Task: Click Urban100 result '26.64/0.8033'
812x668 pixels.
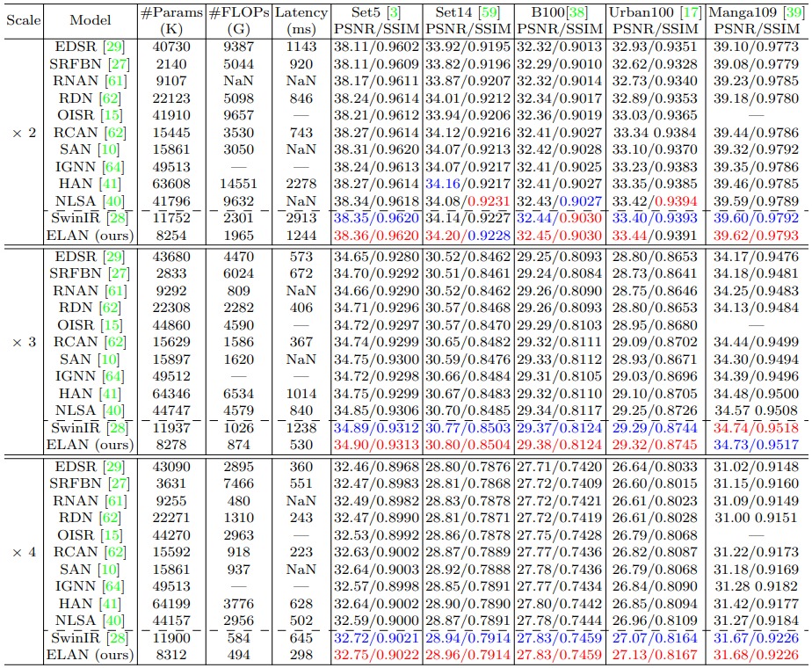Action: [x=655, y=467]
